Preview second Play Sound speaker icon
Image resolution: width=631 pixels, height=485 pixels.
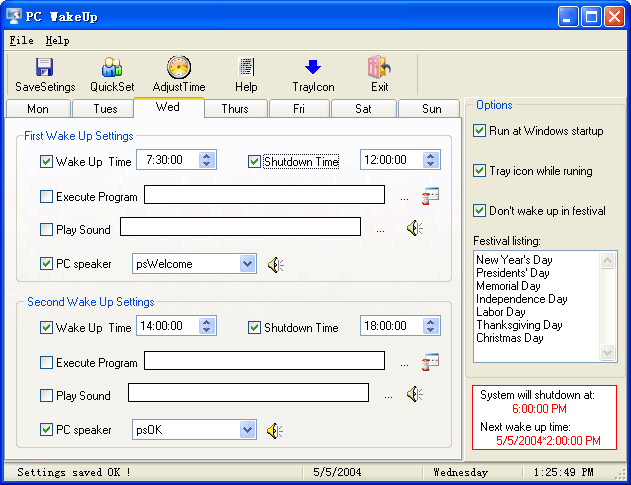click(414, 394)
